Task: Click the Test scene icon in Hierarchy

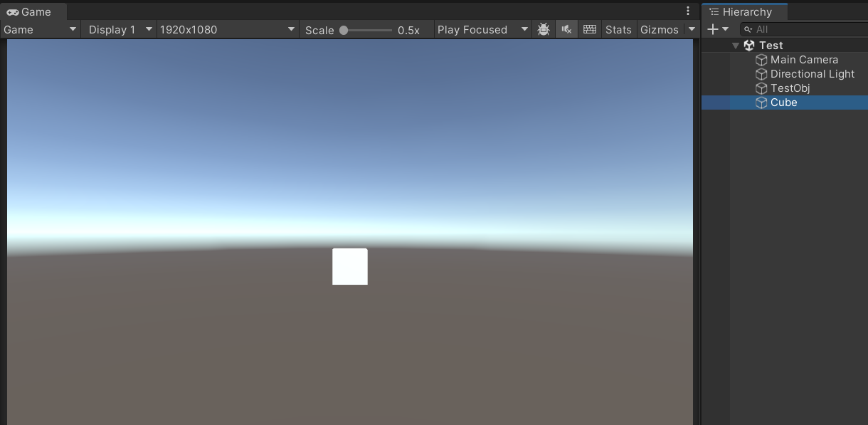Action: coord(749,45)
